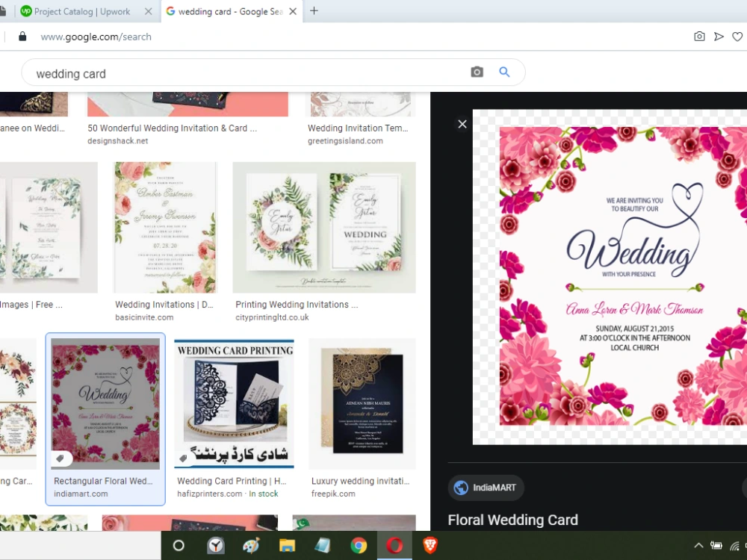
Task: Launch Google Chrome from taskbar
Action: coord(359,545)
